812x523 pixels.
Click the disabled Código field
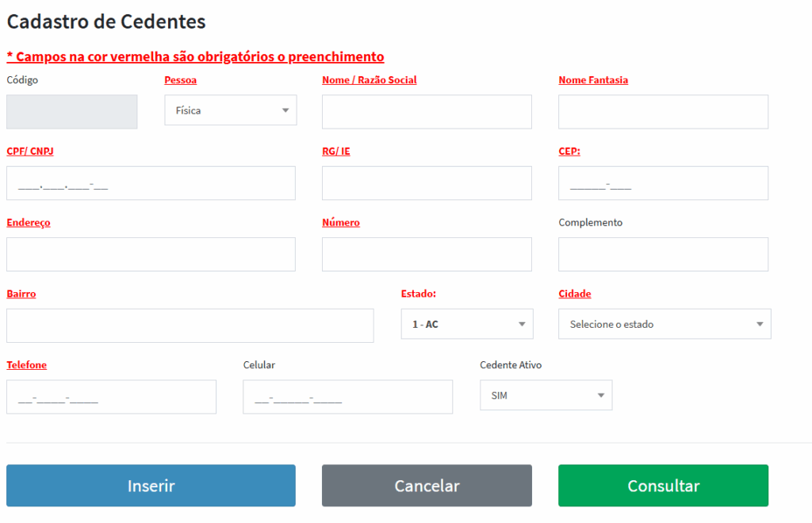coord(71,112)
